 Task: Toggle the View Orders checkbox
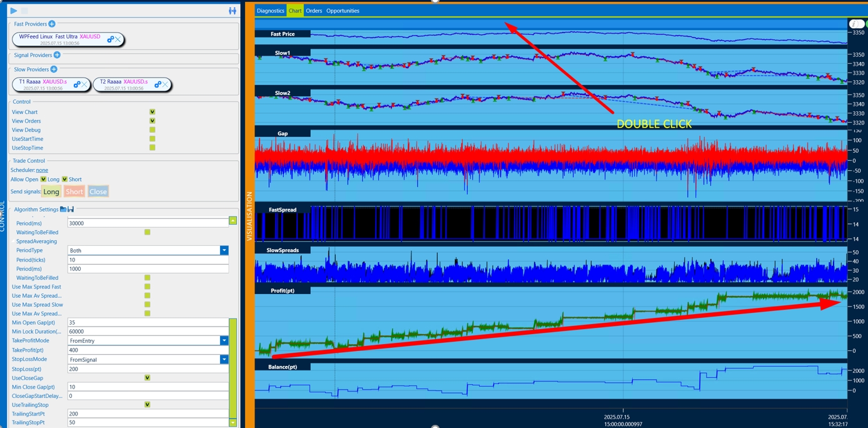pos(152,121)
